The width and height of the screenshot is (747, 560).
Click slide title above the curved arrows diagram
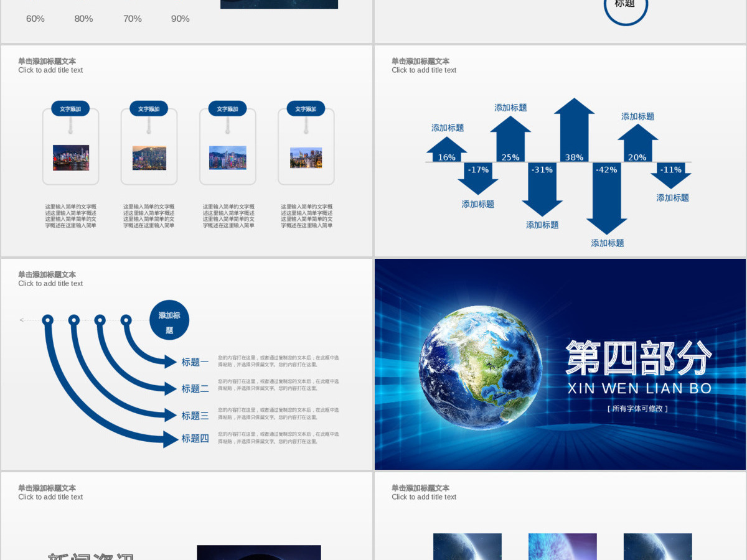pyautogui.click(x=50, y=279)
